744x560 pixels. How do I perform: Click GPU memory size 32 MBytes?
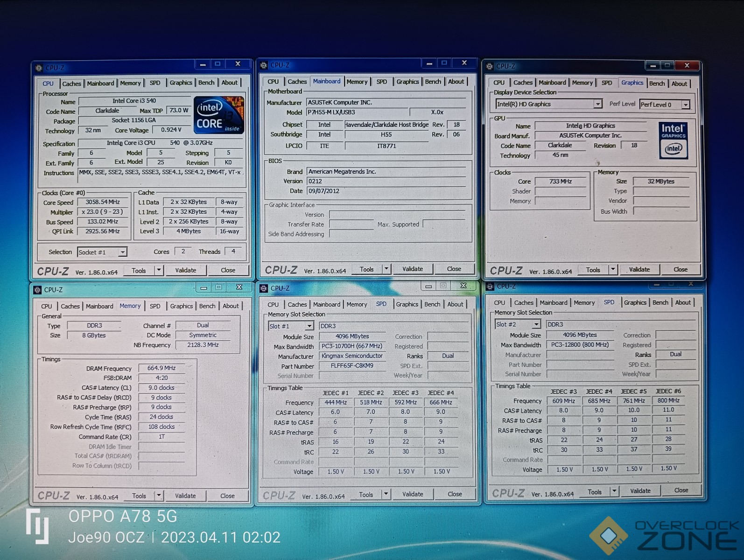click(x=661, y=182)
